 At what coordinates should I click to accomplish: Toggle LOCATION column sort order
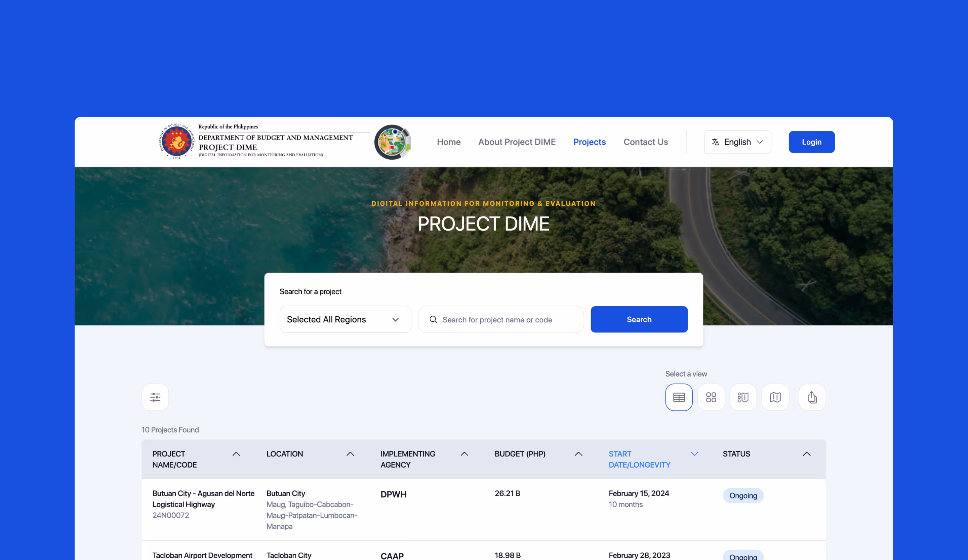coord(350,453)
